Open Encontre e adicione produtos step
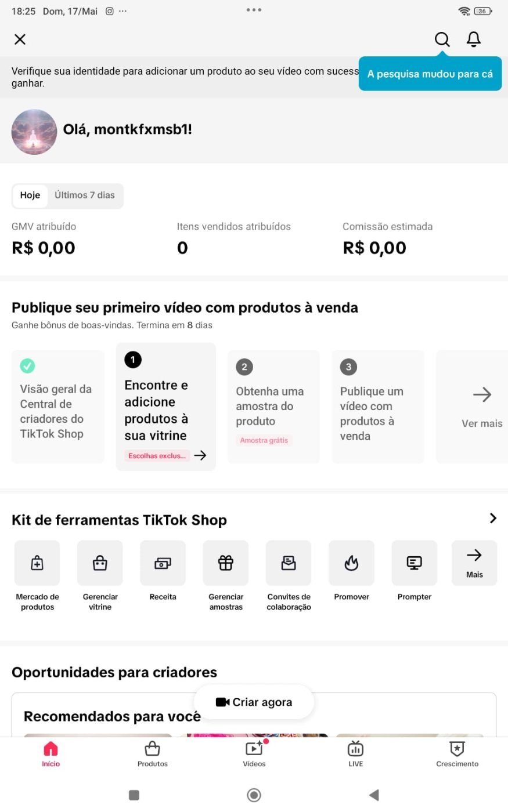The width and height of the screenshot is (508, 812). click(166, 407)
